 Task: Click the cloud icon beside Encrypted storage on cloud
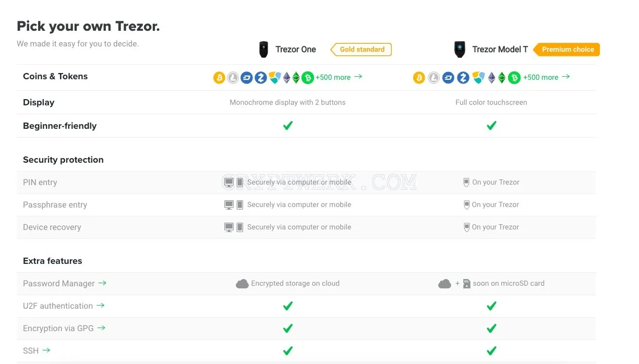[242, 284]
